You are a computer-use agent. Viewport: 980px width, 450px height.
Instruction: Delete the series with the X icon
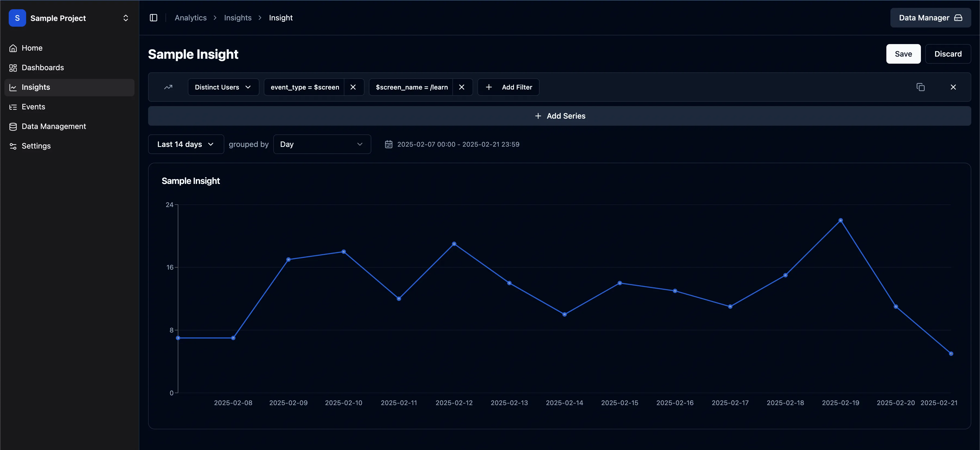[953, 87]
